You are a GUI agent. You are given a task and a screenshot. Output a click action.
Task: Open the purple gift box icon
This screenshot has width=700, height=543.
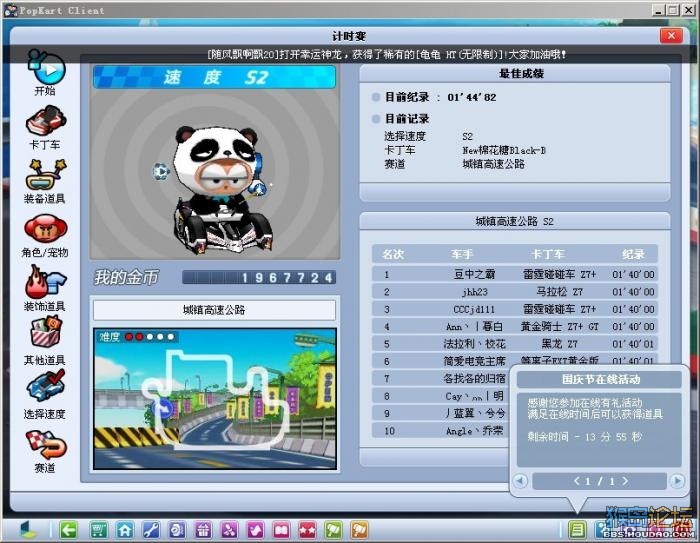(x=203, y=530)
